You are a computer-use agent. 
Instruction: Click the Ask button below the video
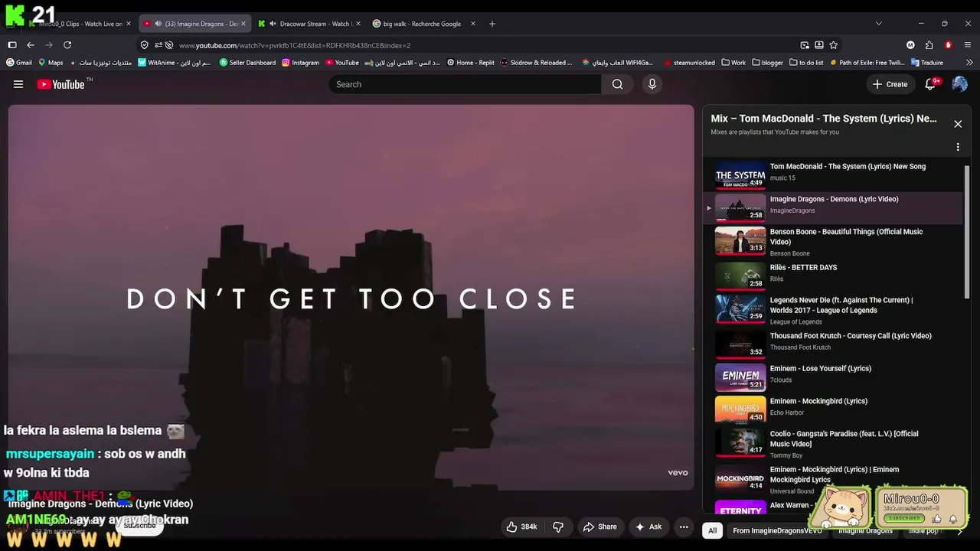pyautogui.click(x=648, y=527)
